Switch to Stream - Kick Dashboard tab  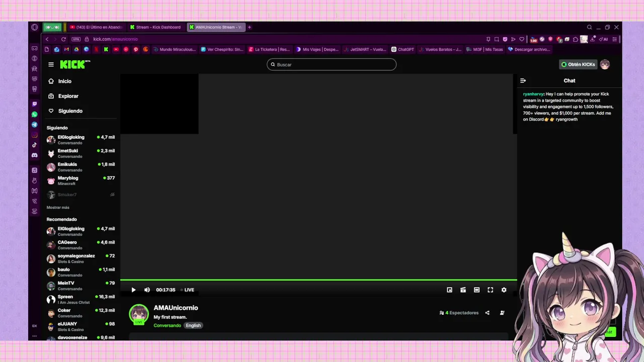(x=155, y=27)
